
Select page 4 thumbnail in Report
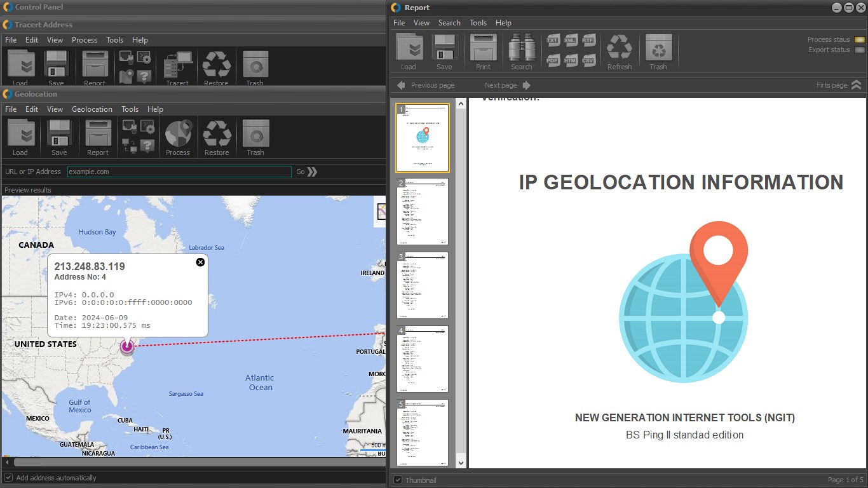(x=423, y=359)
